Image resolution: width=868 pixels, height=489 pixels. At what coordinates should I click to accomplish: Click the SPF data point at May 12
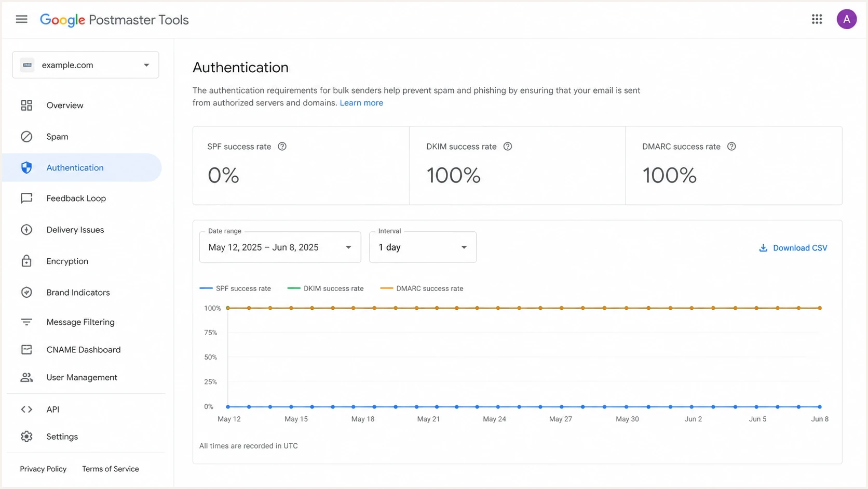pos(228,407)
